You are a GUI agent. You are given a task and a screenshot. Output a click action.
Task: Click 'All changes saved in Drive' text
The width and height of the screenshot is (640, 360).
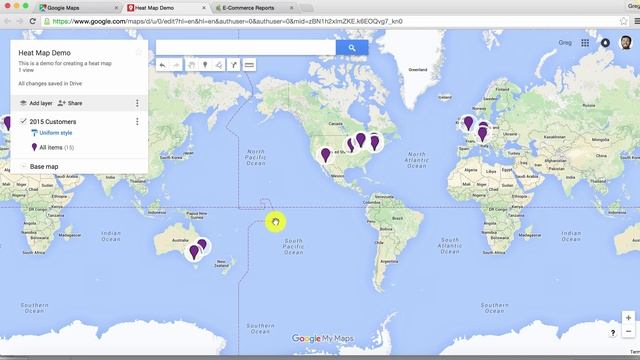pos(50,83)
